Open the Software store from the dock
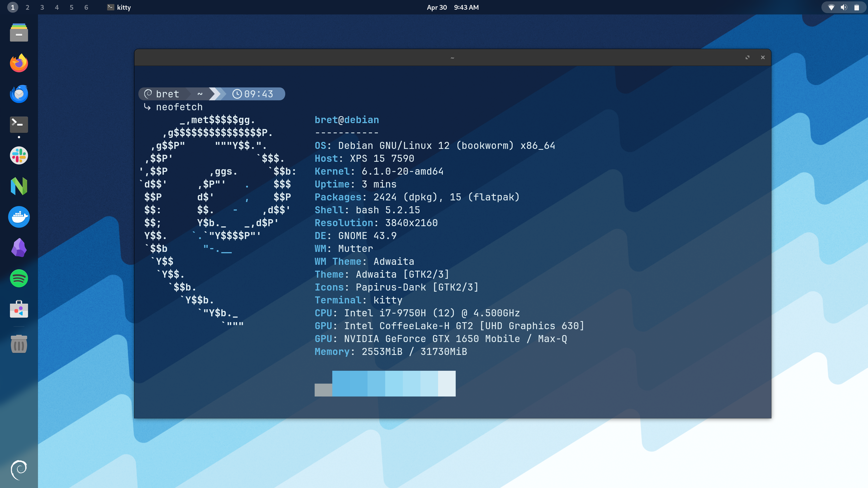 (19, 309)
